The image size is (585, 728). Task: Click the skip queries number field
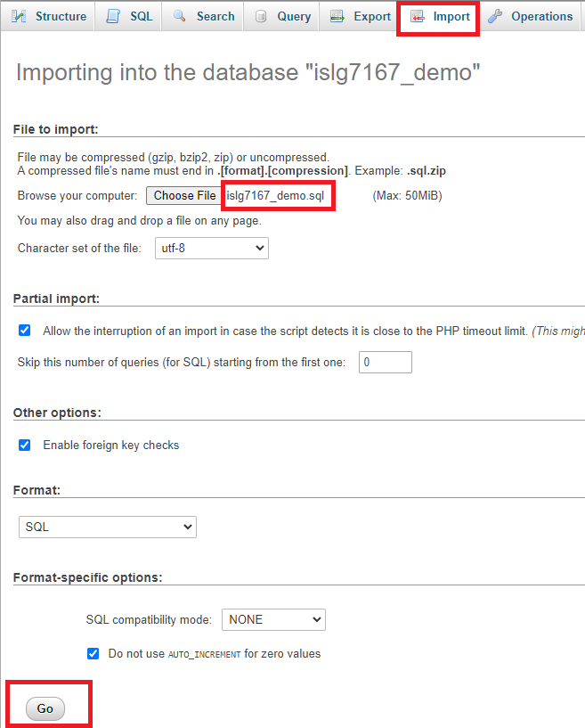click(385, 362)
